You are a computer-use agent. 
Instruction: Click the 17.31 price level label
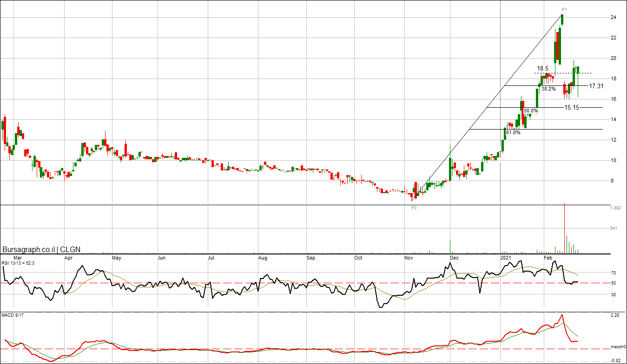point(596,86)
